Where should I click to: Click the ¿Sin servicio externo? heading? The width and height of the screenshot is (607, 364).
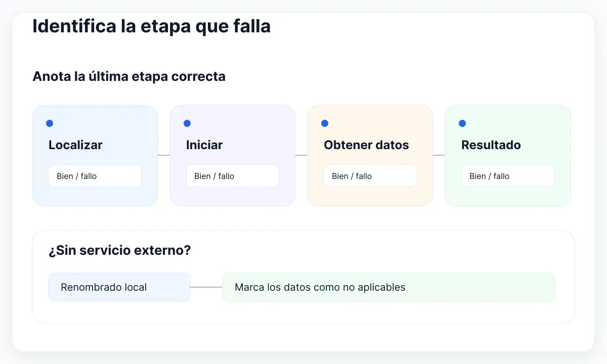[x=120, y=250]
